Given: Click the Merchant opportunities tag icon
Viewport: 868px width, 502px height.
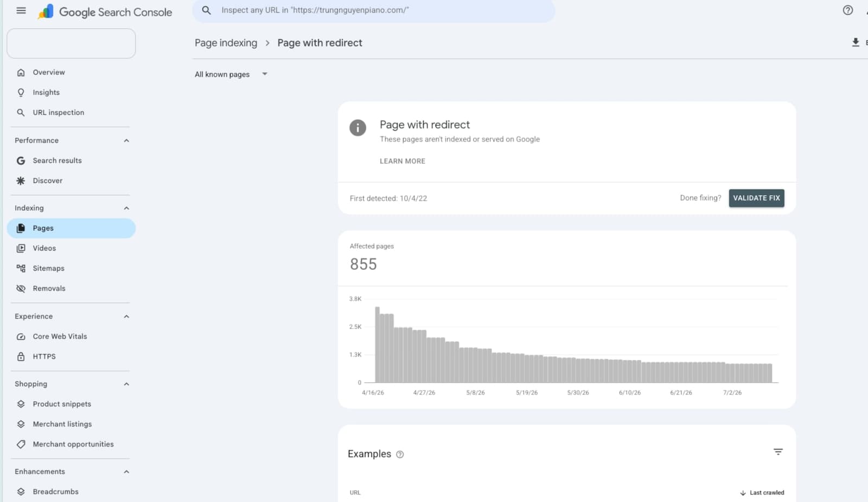Looking at the screenshot, I should click(21, 445).
